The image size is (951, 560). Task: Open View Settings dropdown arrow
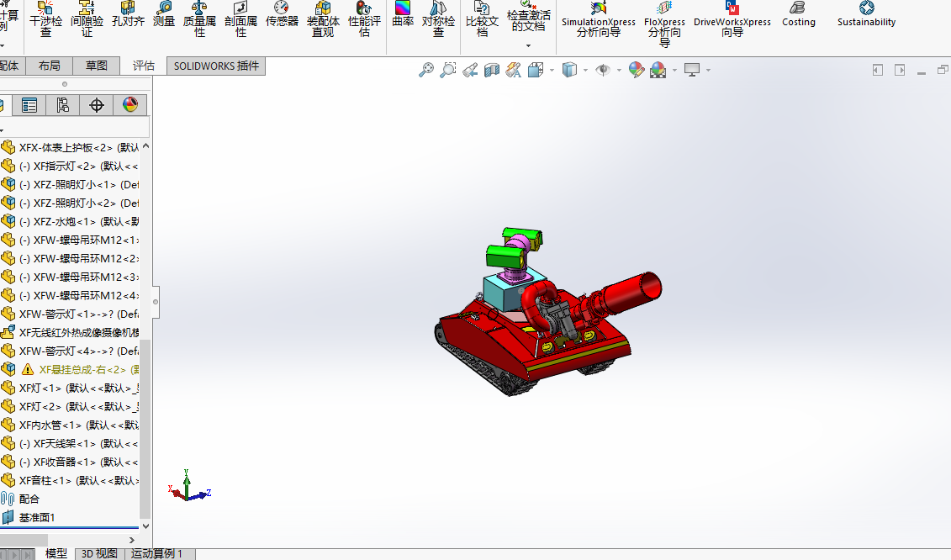point(708,71)
